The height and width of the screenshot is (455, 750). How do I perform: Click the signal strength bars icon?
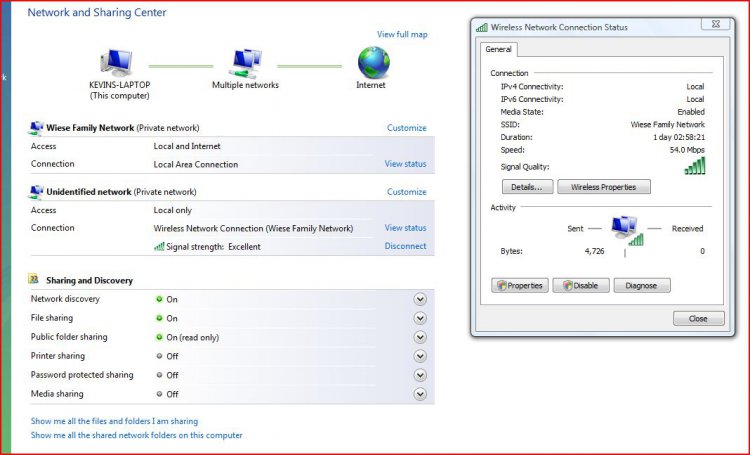[159, 246]
